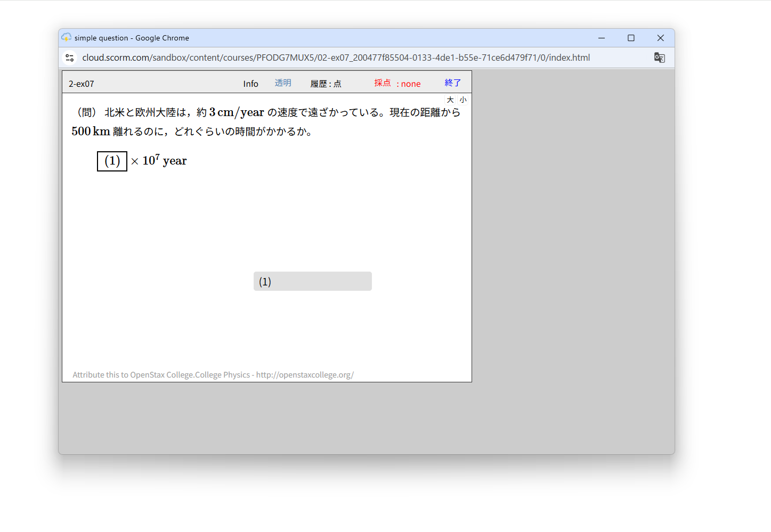The height and width of the screenshot is (532, 771).
Task: Click the cloud favicon in title bar
Action: click(66, 37)
